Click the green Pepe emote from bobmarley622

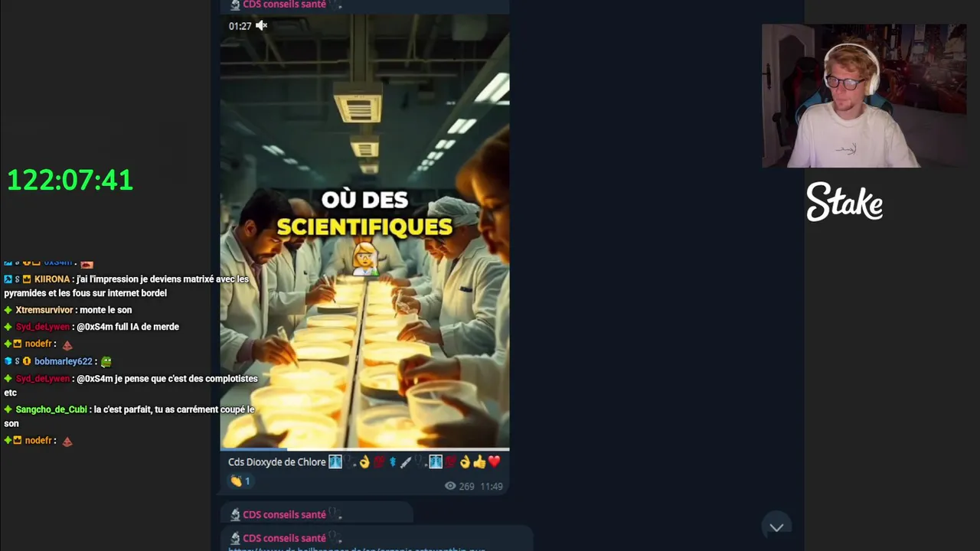[106, 361]
